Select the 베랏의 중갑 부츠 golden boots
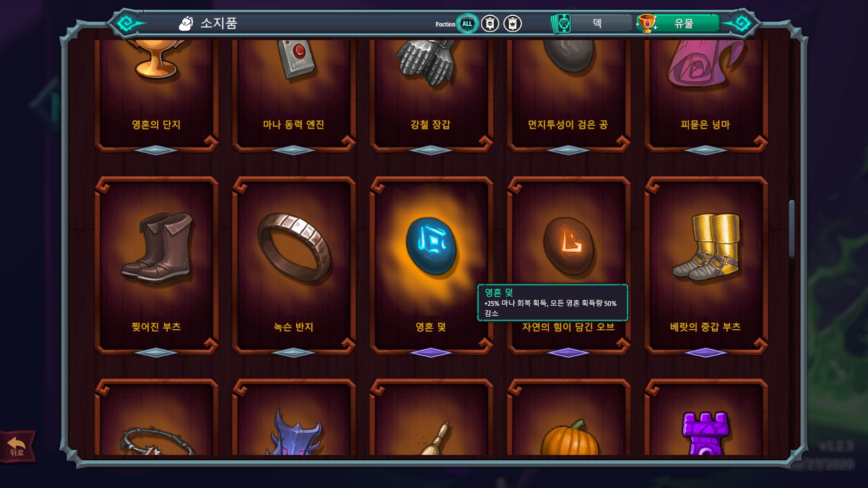Image resolution: width=868 pixels, height=488 pixels. tap(706, 247)
